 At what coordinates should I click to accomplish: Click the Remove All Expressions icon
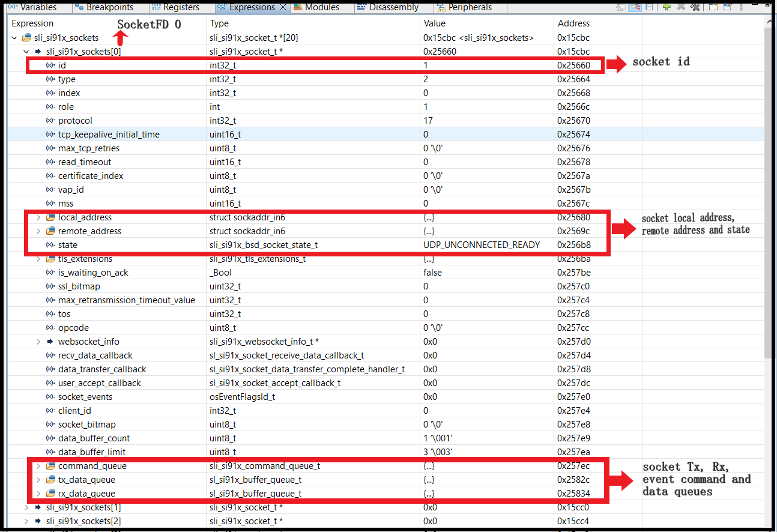[695, 7]
